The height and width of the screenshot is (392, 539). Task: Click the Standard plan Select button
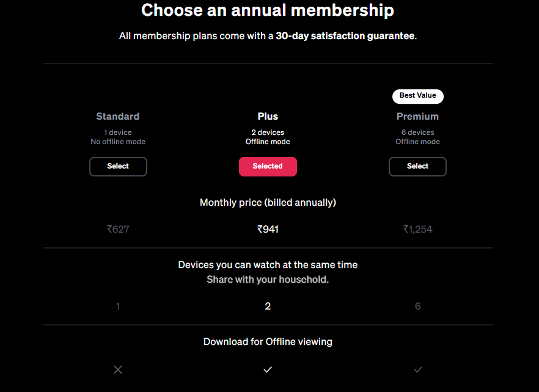[118, 167]
